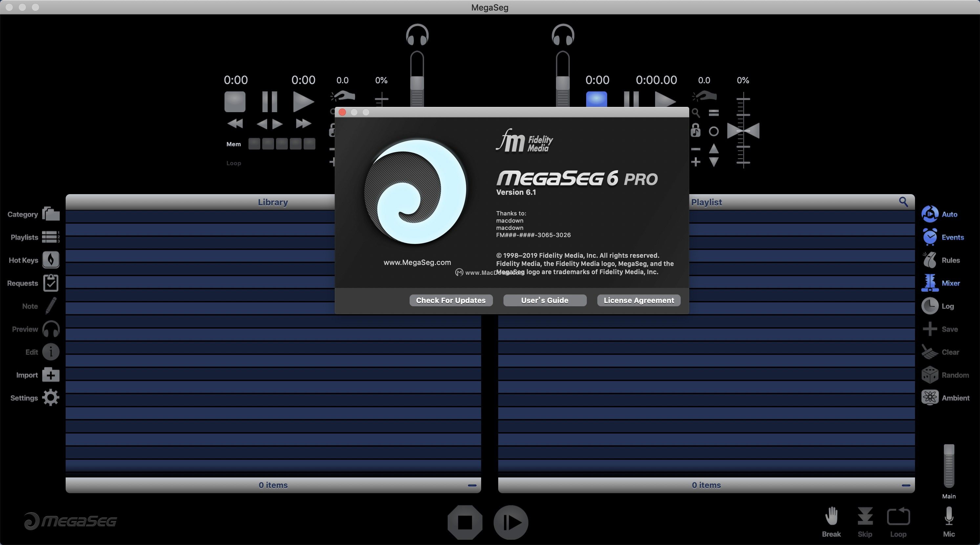Click the right deck up arrow
The width and height of the screenshot is (980, 545).
pyautogui.click(x=714, y=148)
